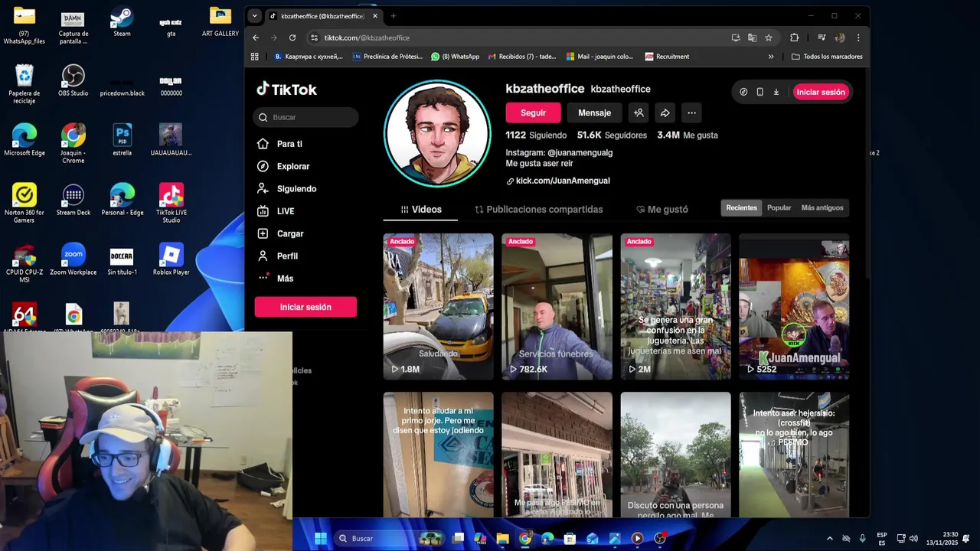Follow kbzatheoffice with Seguir button

[533, 112]
